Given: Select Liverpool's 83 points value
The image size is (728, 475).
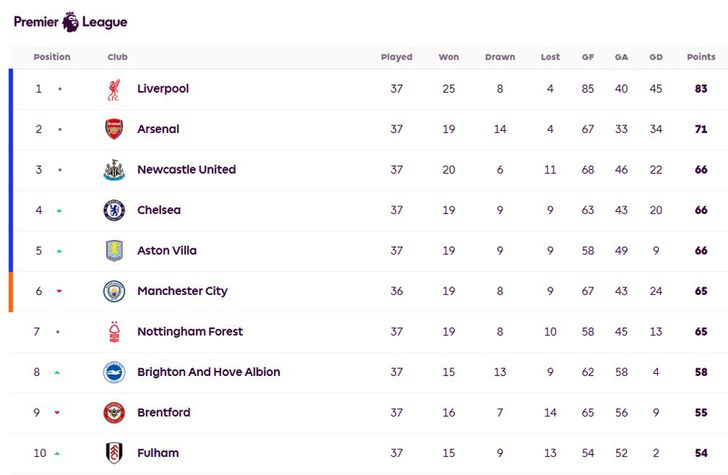Looking at the screenshot, I should click(701, 88).
